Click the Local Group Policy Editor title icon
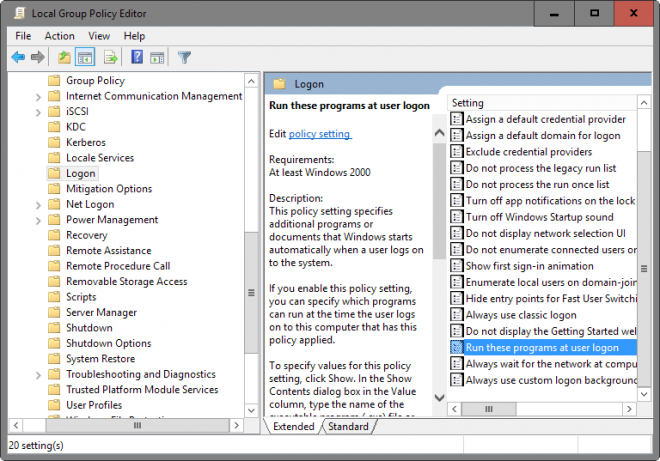Image resolution: width=660 pixels, height=461 pixels. [17, 14]
